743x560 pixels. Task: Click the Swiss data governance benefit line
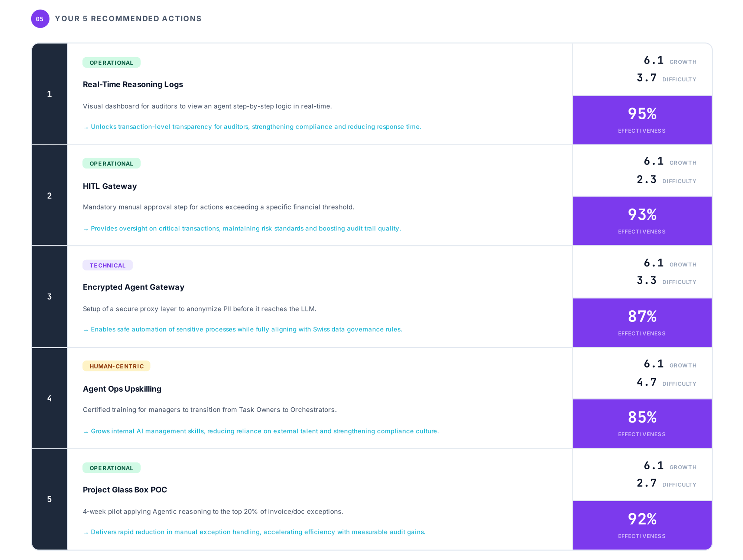point(242,329)
